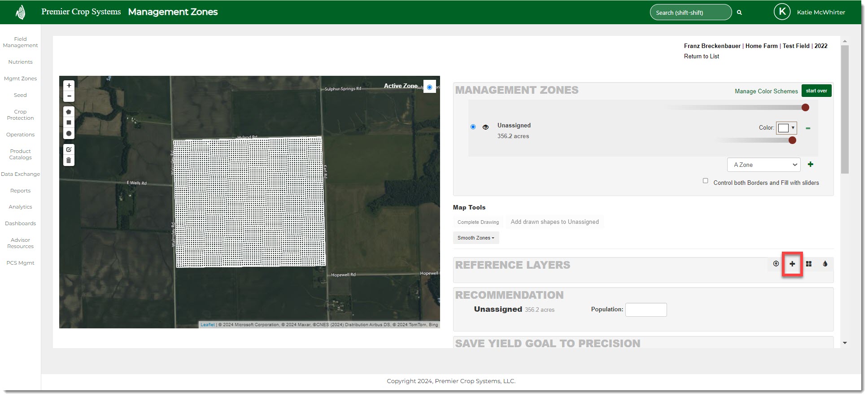
Task: Enable Control both Borders and Fill checkbox
Action: tap(705, 181)
